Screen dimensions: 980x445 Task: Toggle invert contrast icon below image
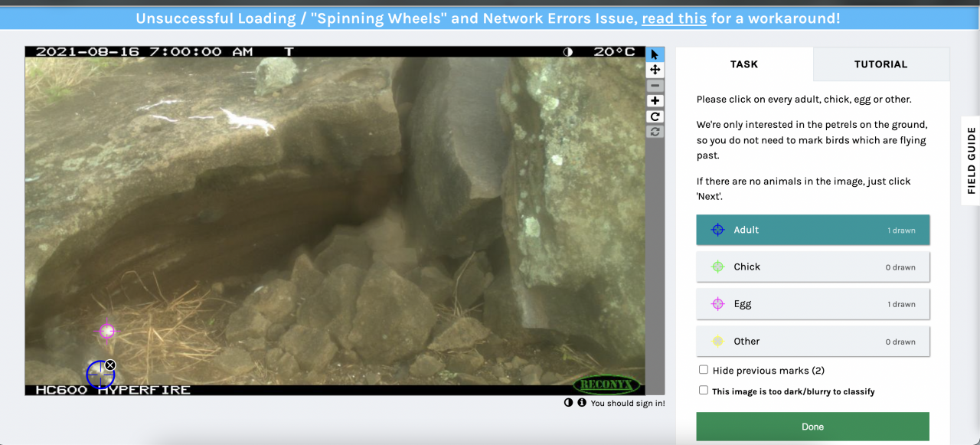pyautogui.click(x=568, y=403)
